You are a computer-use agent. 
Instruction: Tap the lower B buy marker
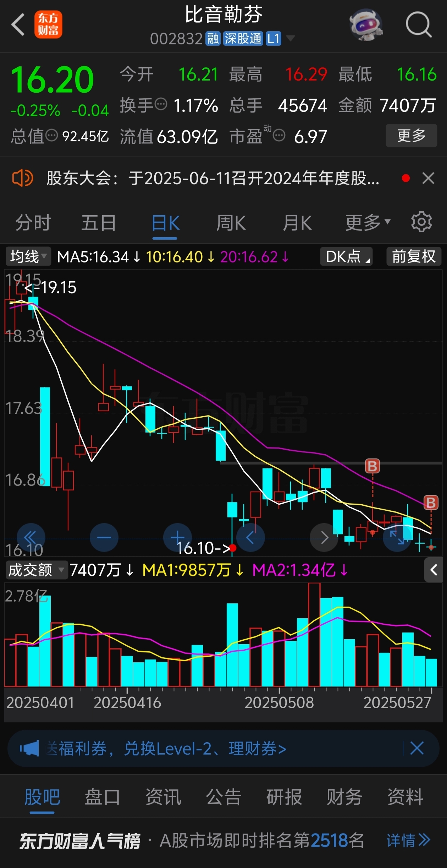click(431, 503)
